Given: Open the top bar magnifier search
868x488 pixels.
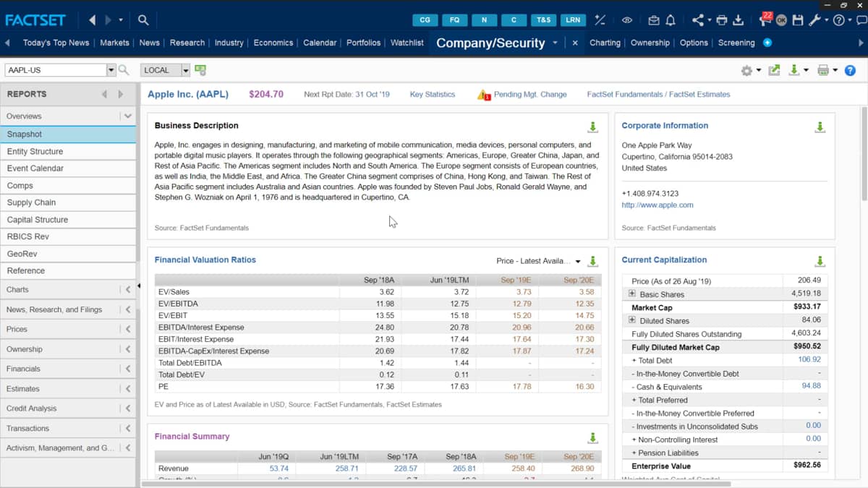Looking at the screenshot, I should point(143,20).
